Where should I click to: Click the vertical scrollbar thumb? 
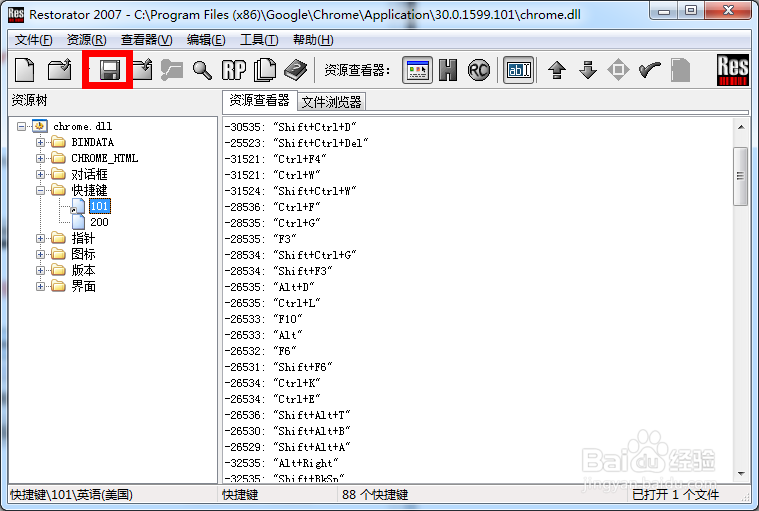click(x=741, y=176)
